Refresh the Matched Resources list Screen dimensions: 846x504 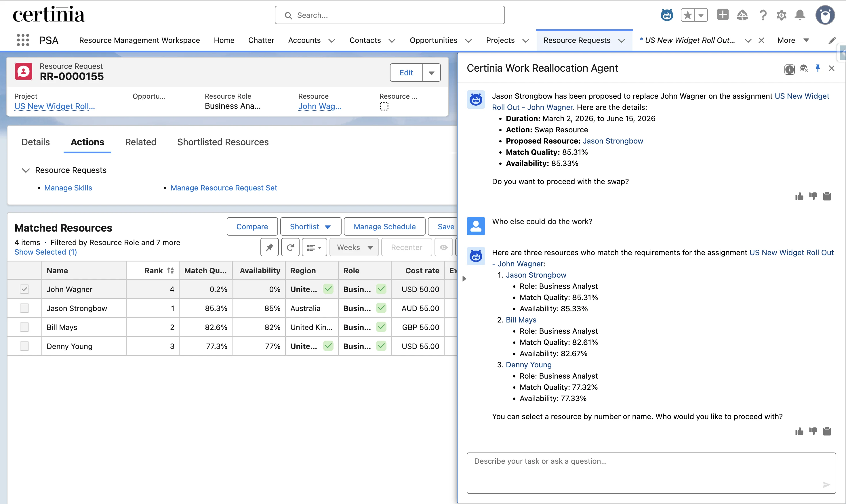click(x=290, y=247)
